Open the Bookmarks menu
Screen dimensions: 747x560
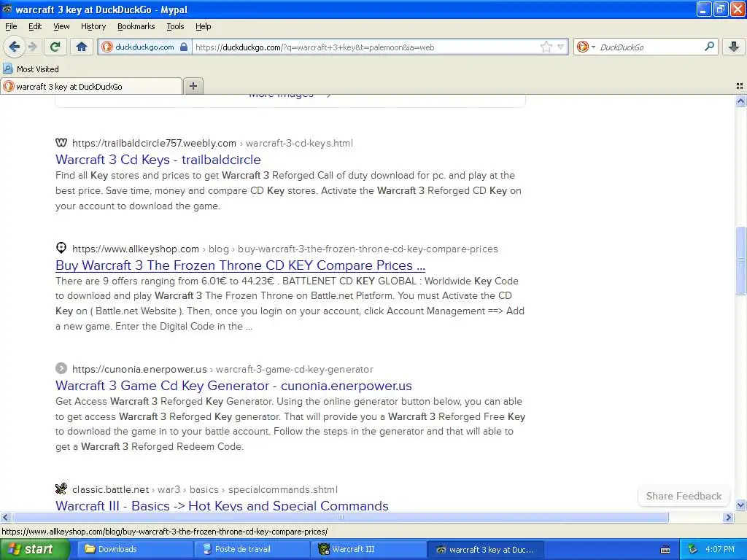point(136,26)
